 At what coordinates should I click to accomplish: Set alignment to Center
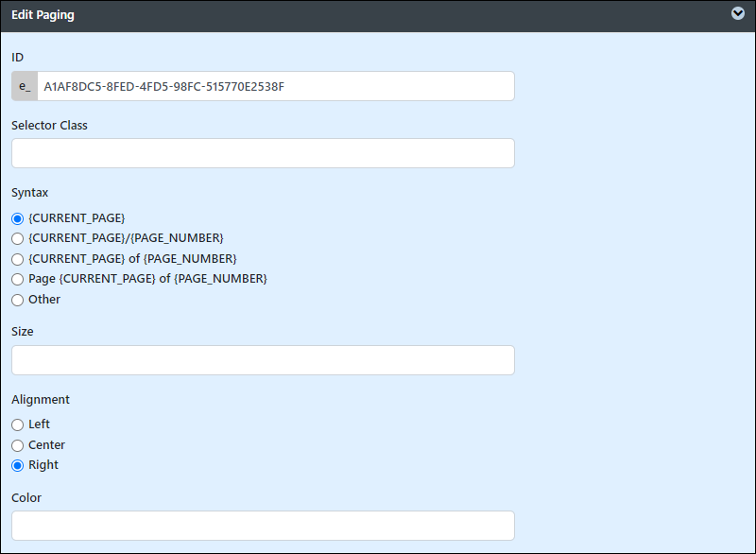tap(17, 445)
